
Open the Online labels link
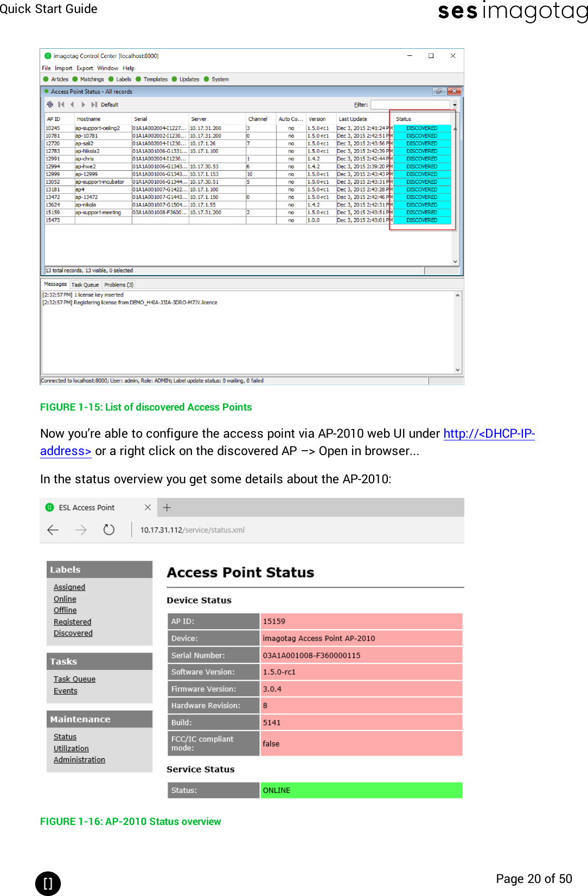[x=65, y=599]
